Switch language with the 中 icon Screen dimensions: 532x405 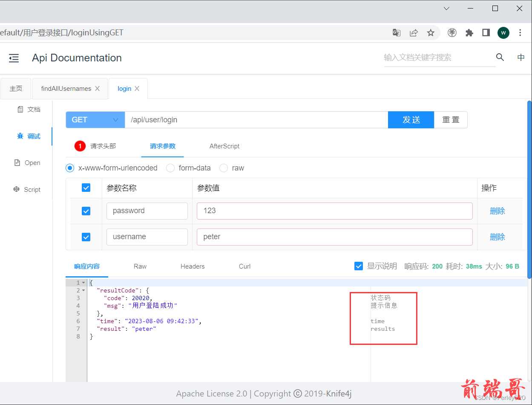coord(521,58)
